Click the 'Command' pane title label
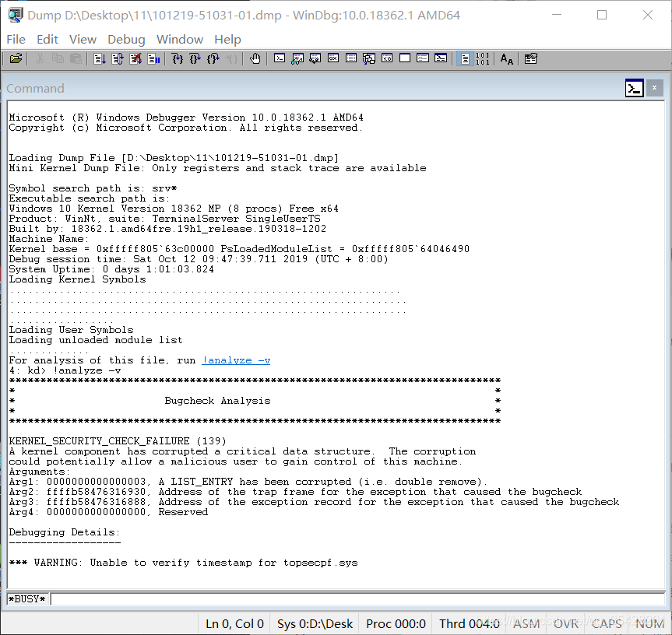 (x=35, y=88)
